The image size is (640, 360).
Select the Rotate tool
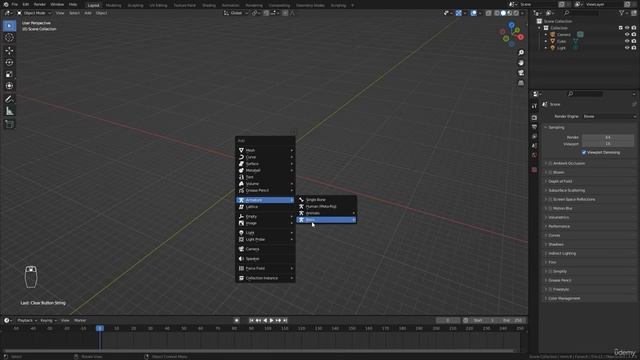[x=9, y=62]
